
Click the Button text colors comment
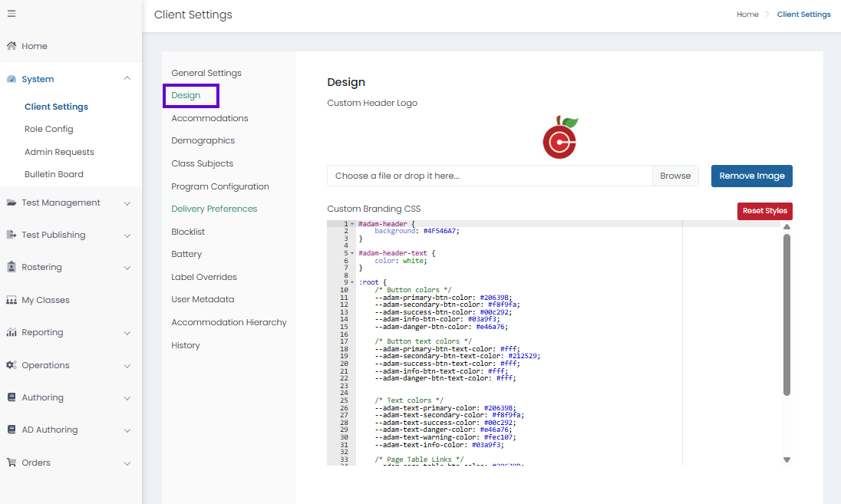(423, 341)
